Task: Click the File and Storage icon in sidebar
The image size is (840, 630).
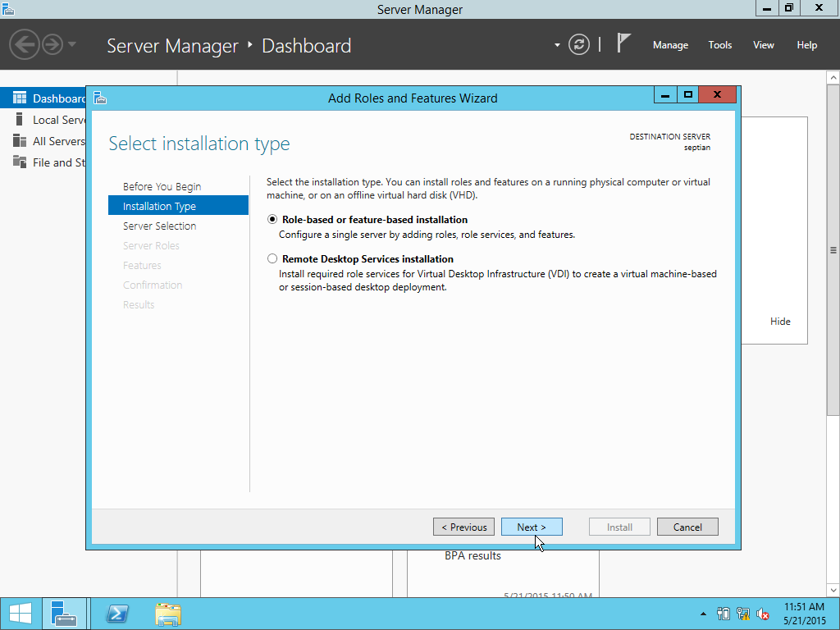Action: [x=20, y=162]
